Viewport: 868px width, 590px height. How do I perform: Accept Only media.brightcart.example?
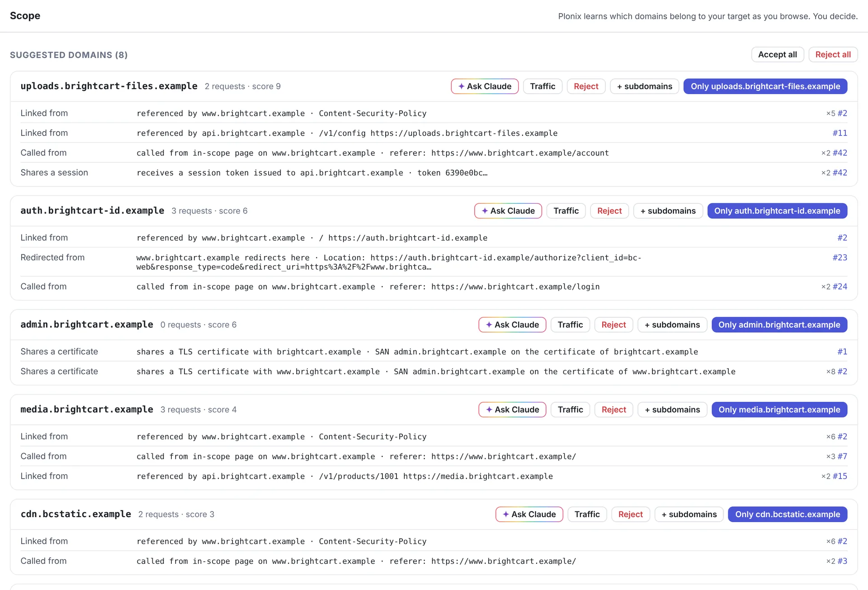(779, 409)
